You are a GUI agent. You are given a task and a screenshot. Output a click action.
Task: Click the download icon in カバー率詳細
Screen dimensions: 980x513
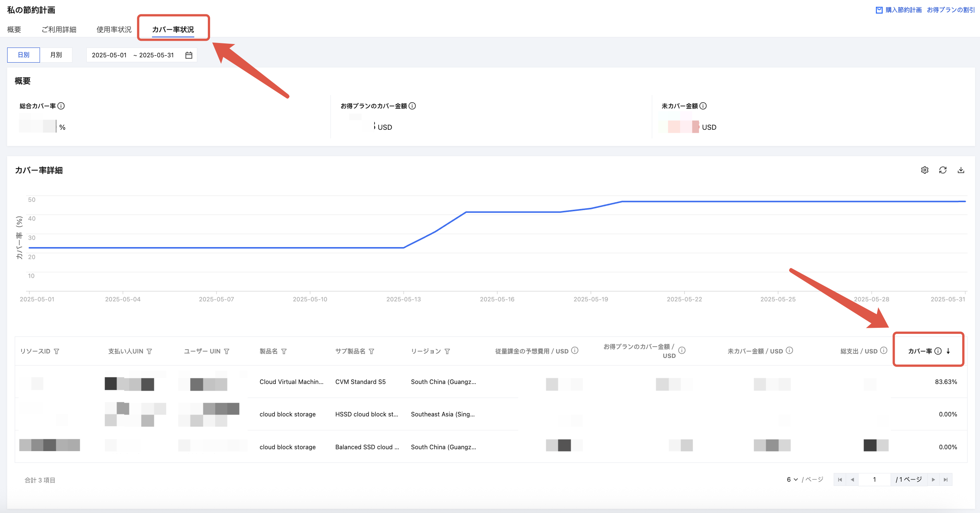(961, 170)
